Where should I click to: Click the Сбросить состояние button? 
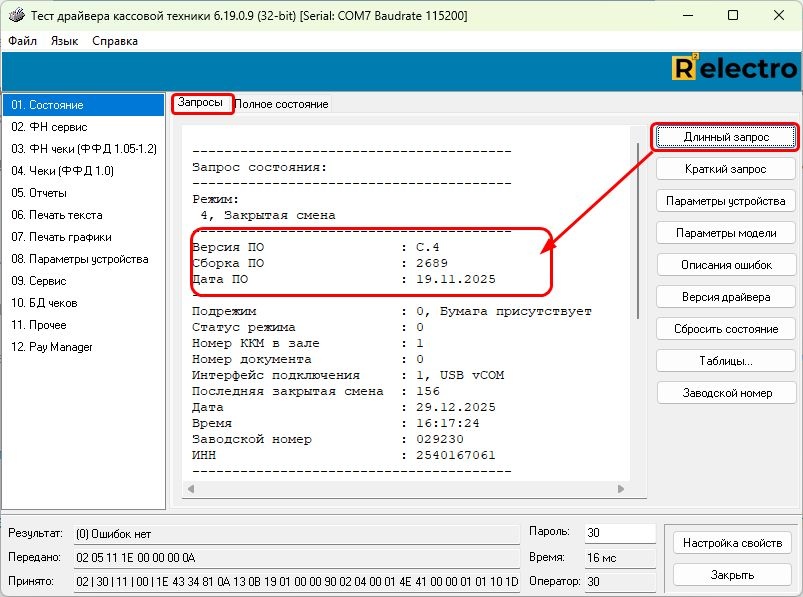pyautogui.click(x=725, y=329)
